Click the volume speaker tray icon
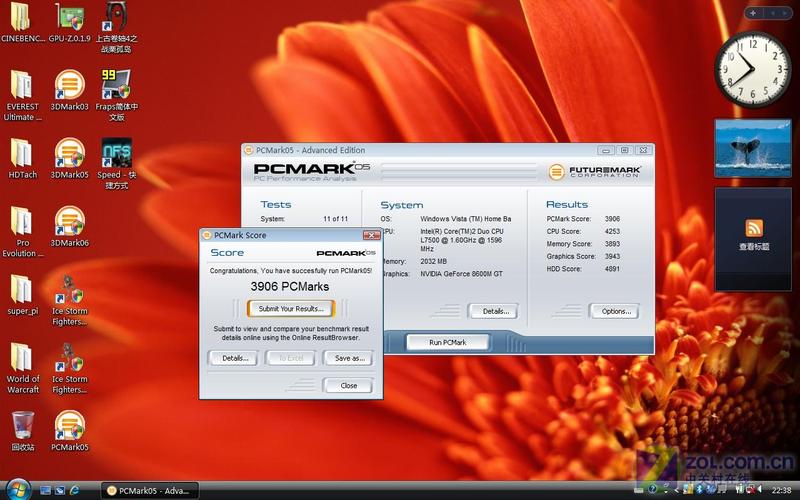Viewport: 800px width, 500px height. (x=759, y=490)
